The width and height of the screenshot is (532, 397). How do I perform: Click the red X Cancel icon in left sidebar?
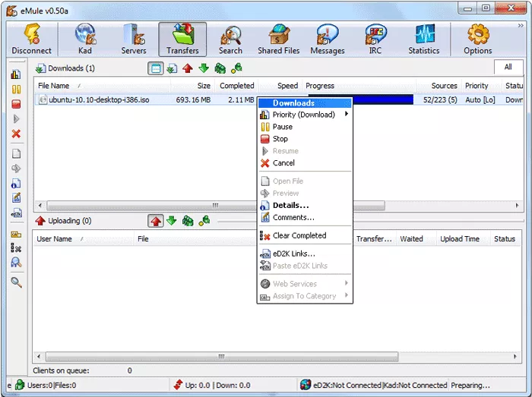click(x=16, y=134)
